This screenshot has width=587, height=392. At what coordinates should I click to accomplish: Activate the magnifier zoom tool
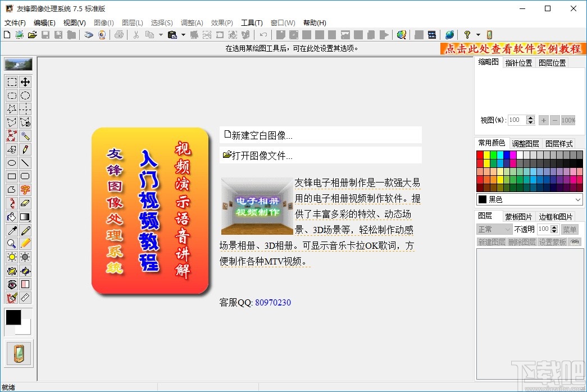click(x=12, y=244)
